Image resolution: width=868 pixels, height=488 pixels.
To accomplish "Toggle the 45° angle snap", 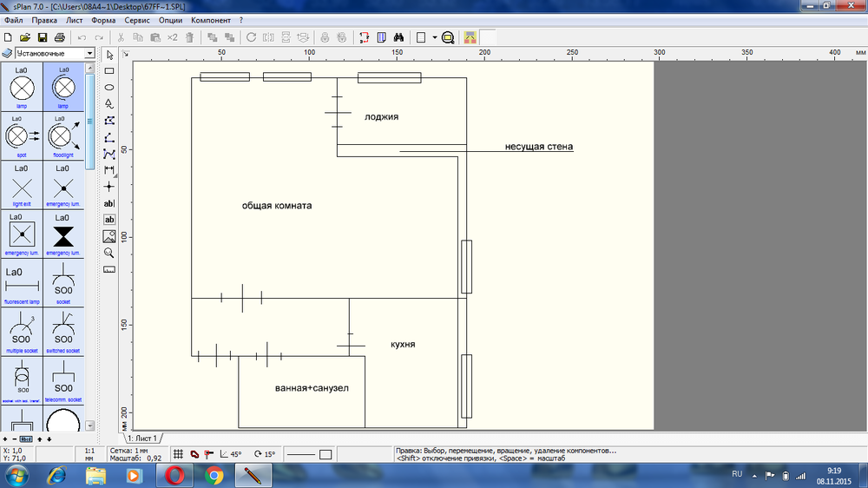I will 231,454.
